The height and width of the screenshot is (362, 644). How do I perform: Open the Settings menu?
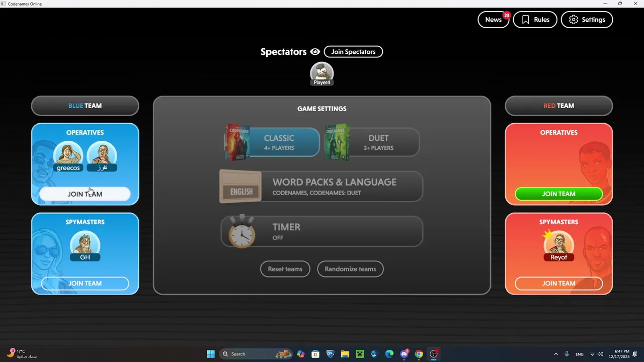tap(587, 20)
